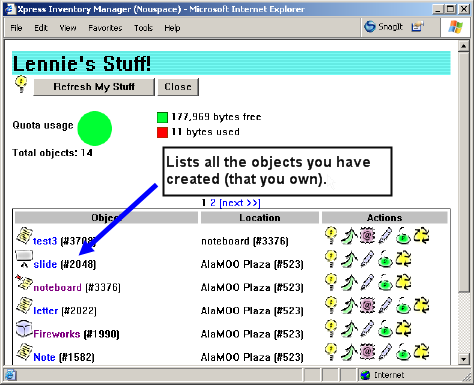Click green padlock icon in slide row
This screenshot has height=385, width=474.
tap(385, 259)
